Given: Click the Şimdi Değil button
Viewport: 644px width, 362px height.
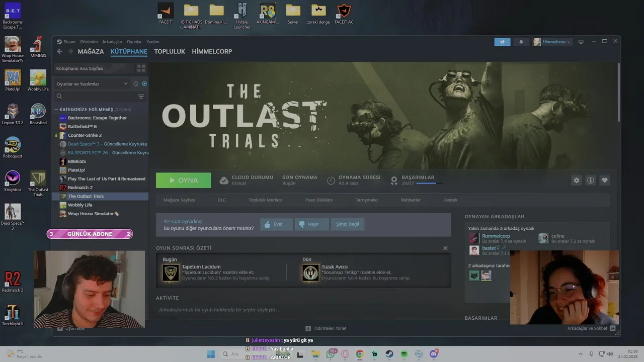Looking at the screenshot, I should coord(348,224).
